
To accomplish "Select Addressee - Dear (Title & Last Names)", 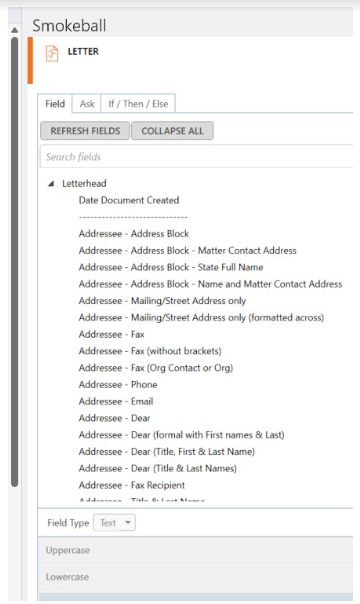I will [x=158, y=468].
